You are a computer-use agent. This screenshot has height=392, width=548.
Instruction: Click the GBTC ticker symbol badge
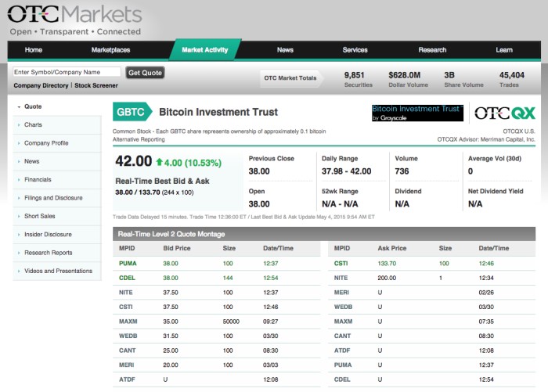(x=132, y=112)
